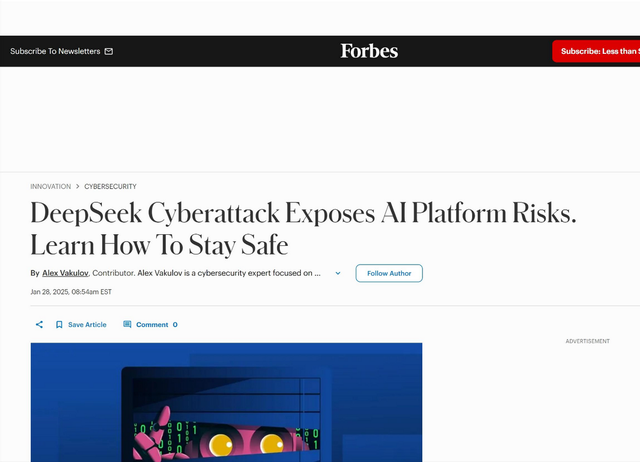
Task: Click the bookmark icon for Save Article
Action: [x=59, y=325]
